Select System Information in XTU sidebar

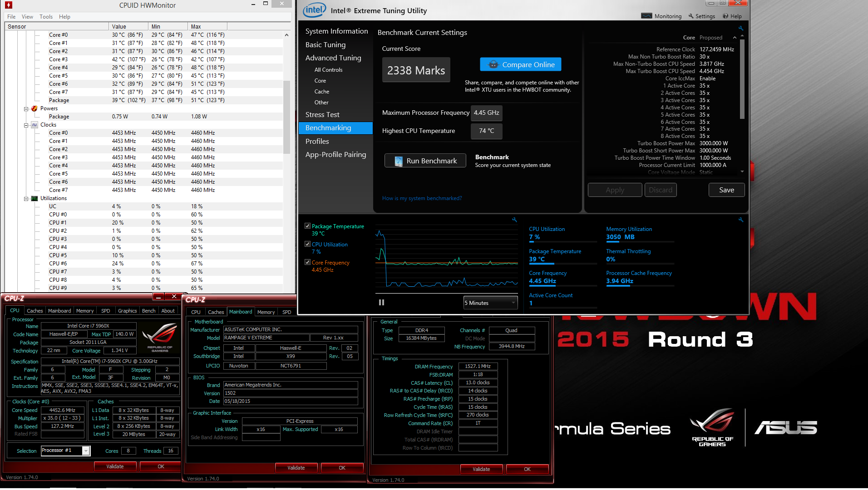[x=336, y=31]
